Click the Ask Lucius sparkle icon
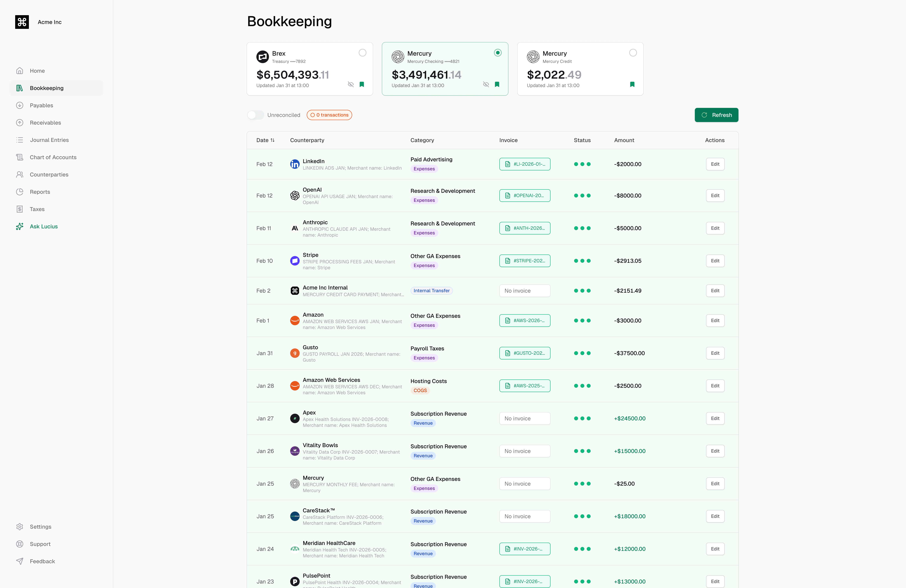Viewport: 906px width, 588px height. click(20, 226)
